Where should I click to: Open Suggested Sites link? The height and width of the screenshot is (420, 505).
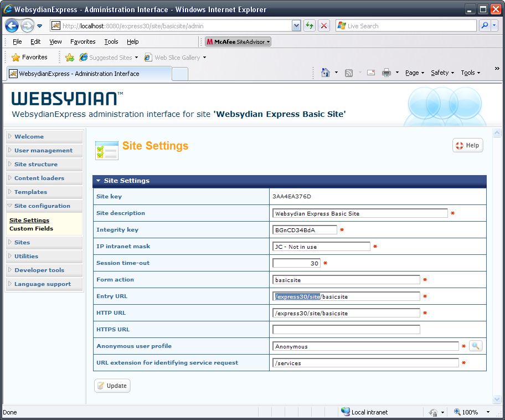(x=109, y=58)
